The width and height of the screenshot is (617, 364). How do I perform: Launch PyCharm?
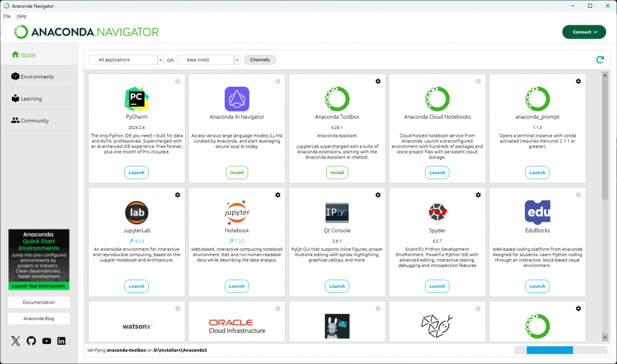137,172
